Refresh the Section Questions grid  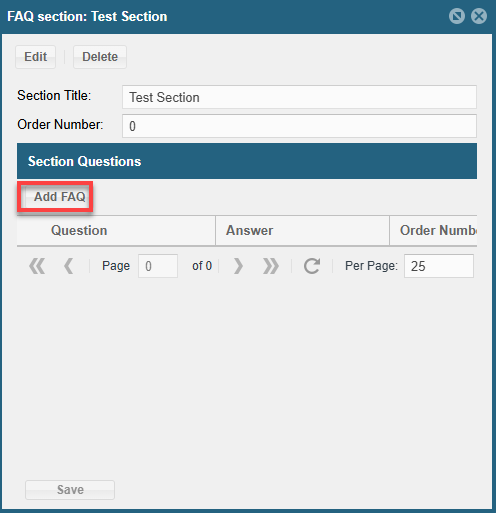pos(312,266)
